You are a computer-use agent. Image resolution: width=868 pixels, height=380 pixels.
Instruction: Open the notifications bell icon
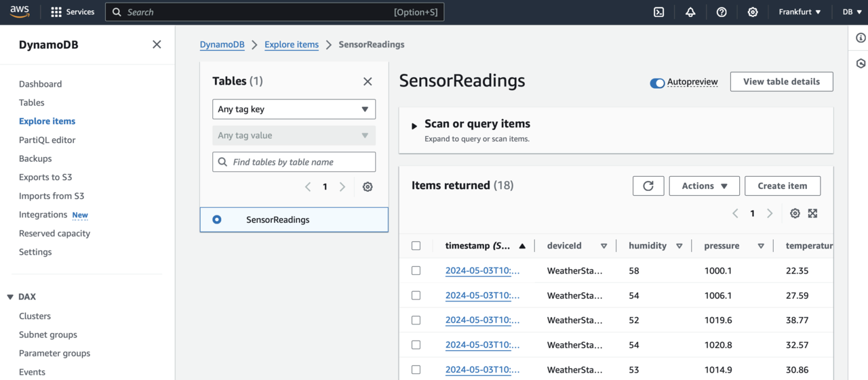[x=690, y=12]
